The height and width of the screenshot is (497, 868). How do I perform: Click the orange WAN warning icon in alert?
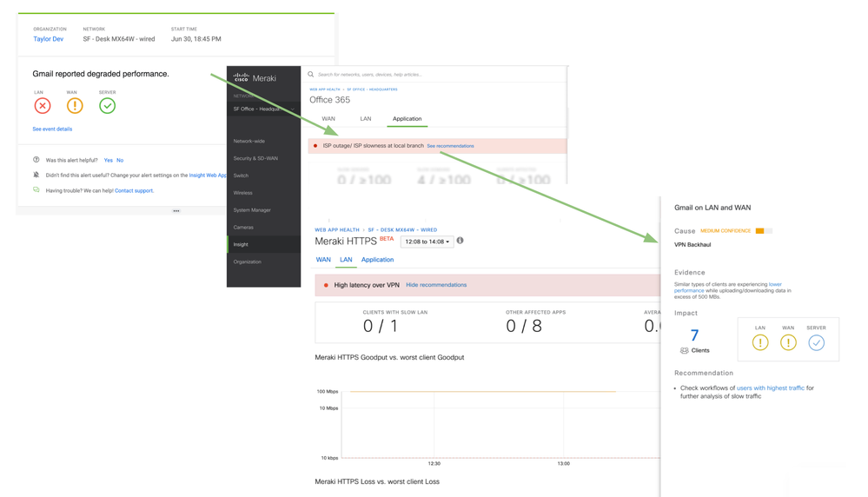75,106
